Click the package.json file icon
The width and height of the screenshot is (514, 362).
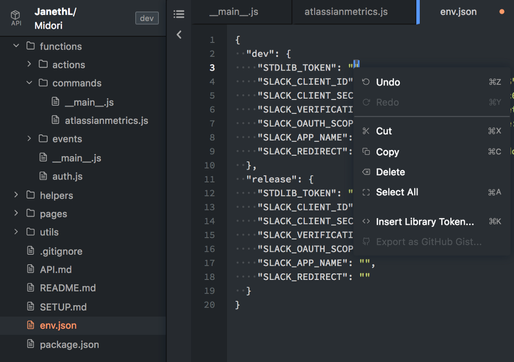pos(30,343)
